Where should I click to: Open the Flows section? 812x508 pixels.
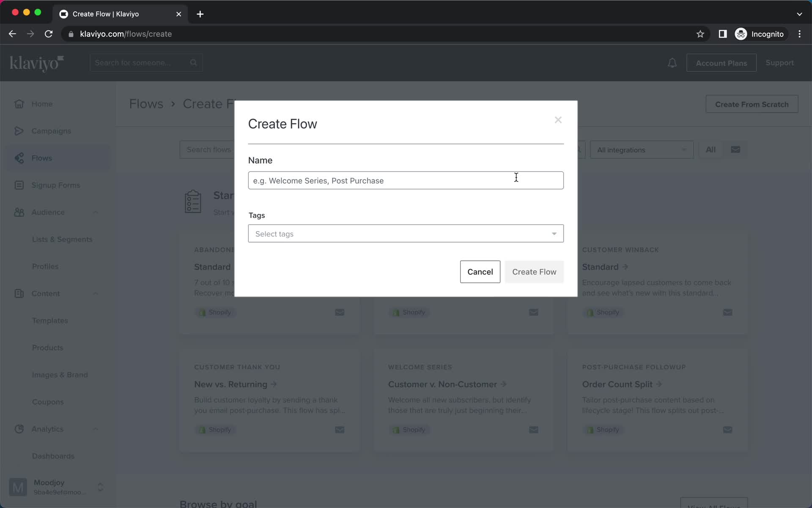pyautogui.click(x=41, y=158)
